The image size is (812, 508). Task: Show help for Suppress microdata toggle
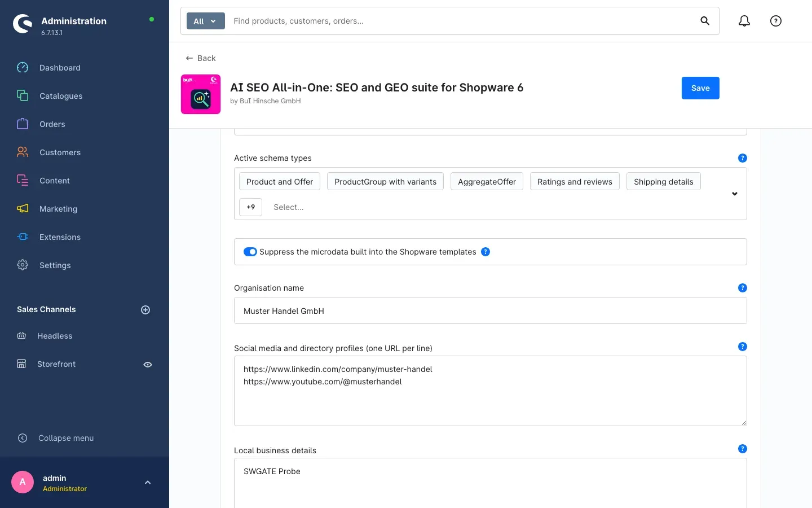point(486,252)
